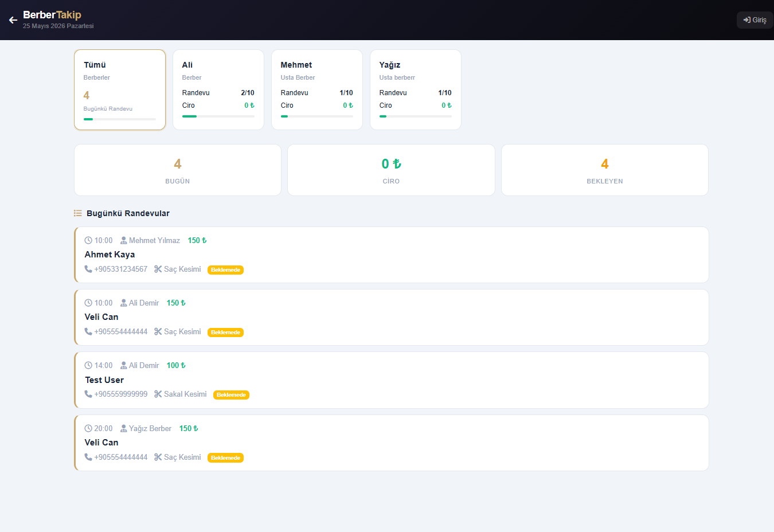
Task: Click person icon in Test User appointment
Action: tap(123, 366)
